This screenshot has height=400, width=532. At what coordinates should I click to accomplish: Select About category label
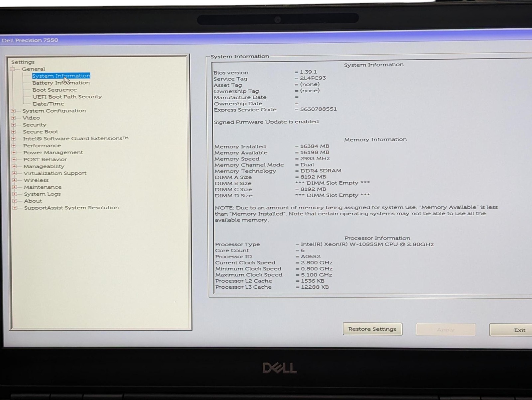33,201
